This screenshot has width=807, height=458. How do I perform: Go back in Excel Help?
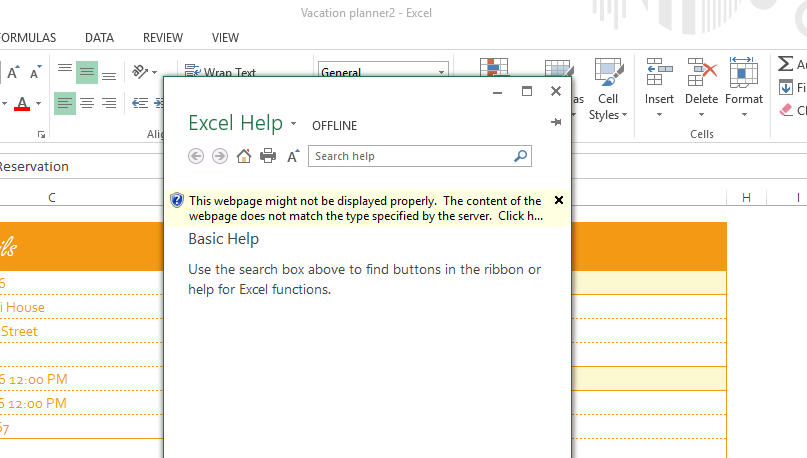pyautogui.click(x=196, y=156)
